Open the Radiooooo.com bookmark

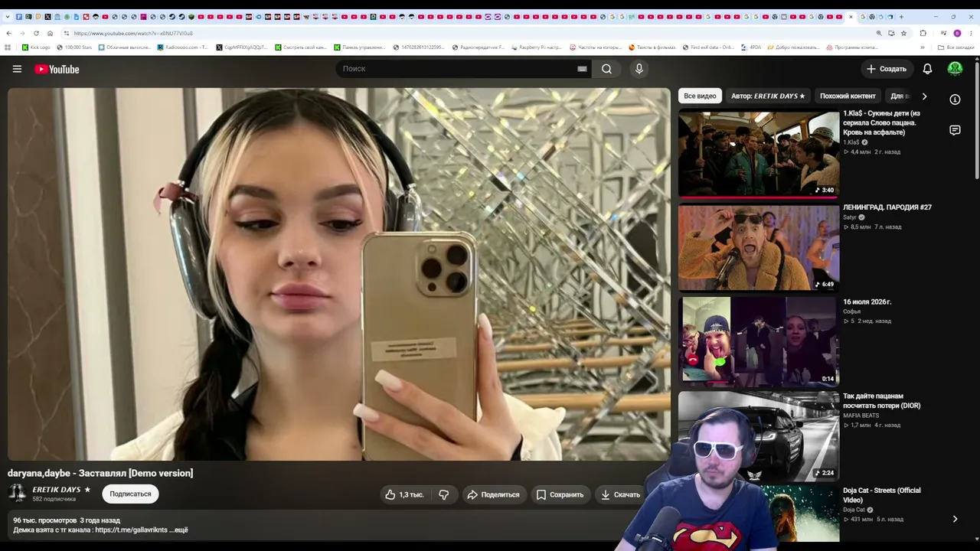point(182,47)
